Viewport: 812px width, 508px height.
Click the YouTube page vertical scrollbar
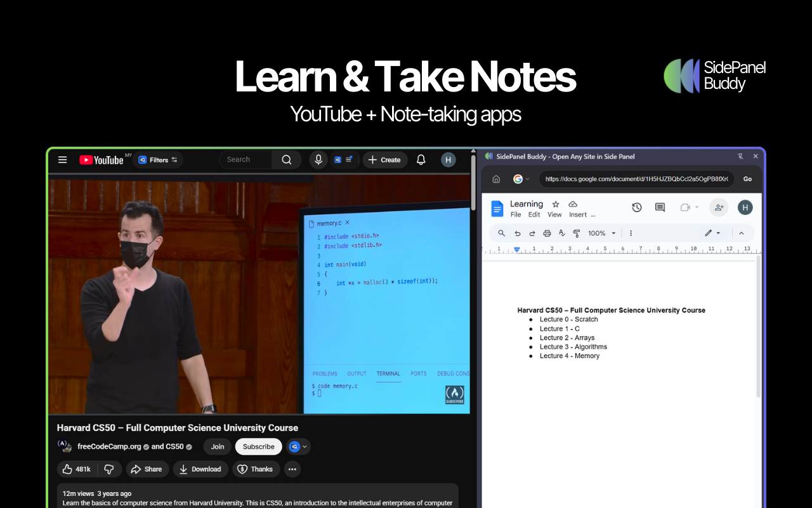tap(473, 184)
